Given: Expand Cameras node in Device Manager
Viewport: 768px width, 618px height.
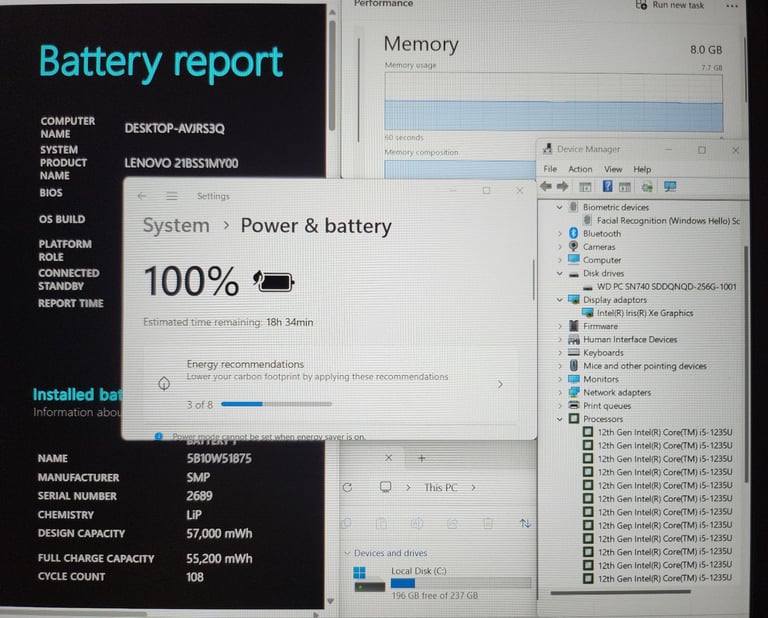Looking at the screenshot, I should 559,247.
